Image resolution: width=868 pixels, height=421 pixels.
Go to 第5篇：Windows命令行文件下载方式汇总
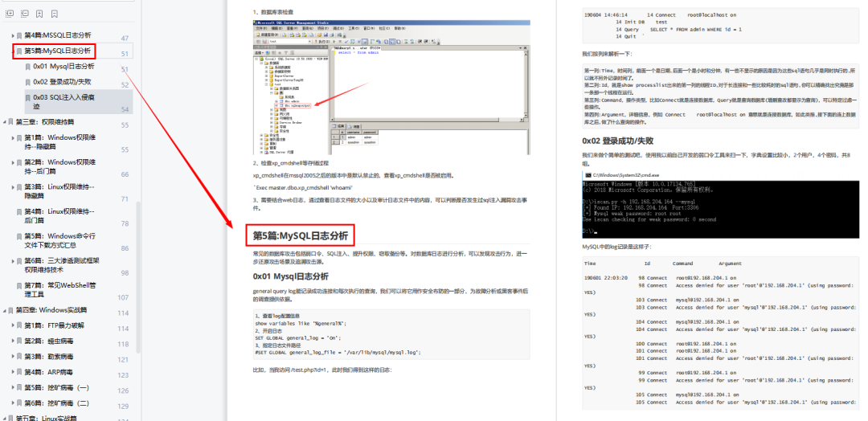pos(59,240)
